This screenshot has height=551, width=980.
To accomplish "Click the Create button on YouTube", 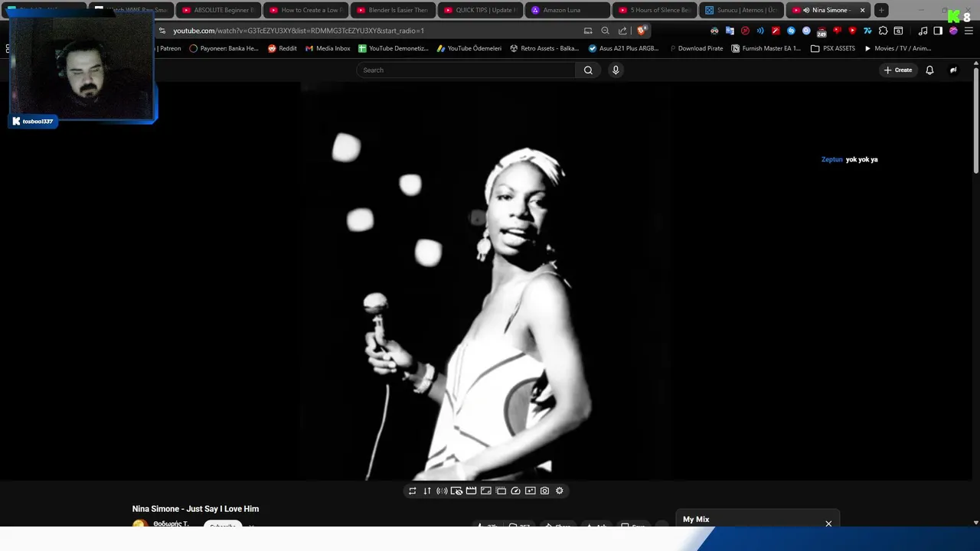I will [x=898, y=70].
